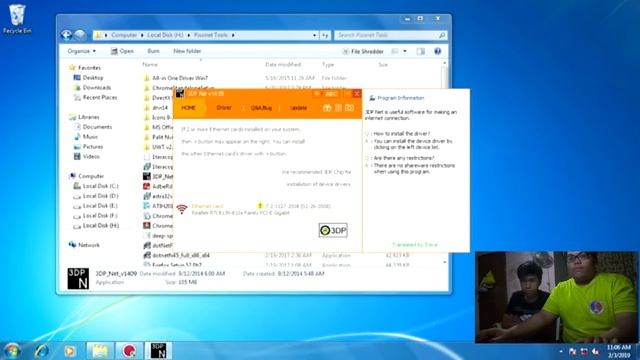Screen dimensions: 640x360
Task: Click the Ethernet card signal icon in 3DP Net
Action: pos(182,209)
